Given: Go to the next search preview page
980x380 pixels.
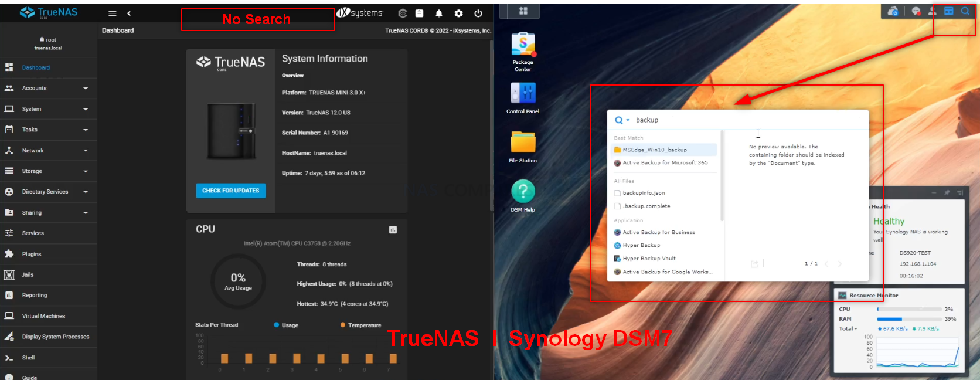Looking at the screenshot, I should tap(839, 264).
